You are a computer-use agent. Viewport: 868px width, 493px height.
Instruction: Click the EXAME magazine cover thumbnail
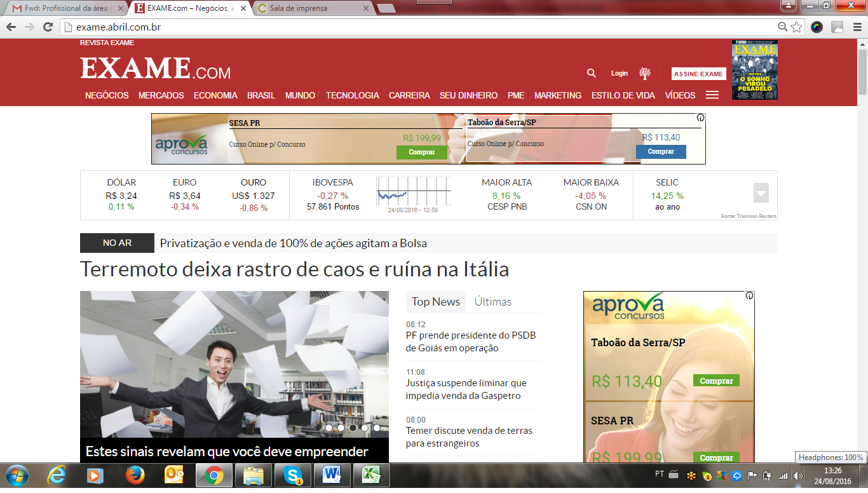tap(754, 70)
